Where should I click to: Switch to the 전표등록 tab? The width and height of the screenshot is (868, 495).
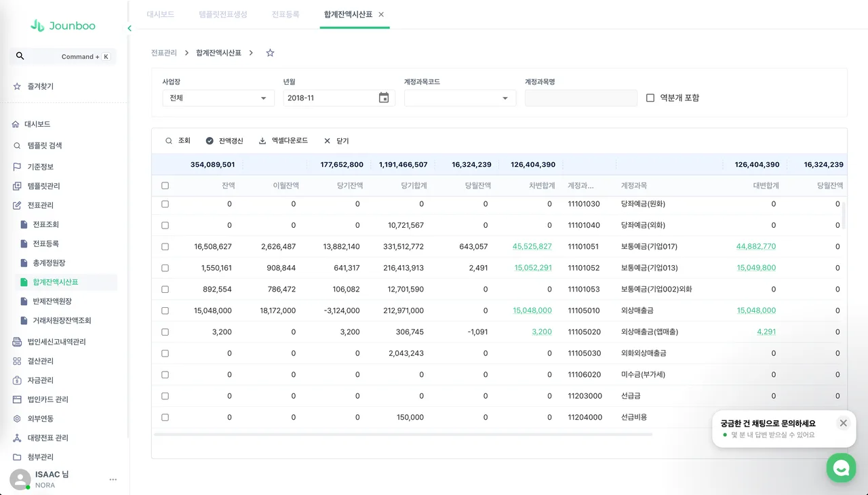(285, 14)
